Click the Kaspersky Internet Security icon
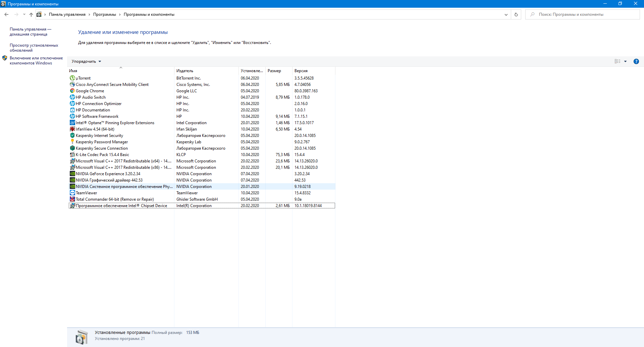Image resolution: width=644 pixels, height=347 pixels. tap(72, 136)
